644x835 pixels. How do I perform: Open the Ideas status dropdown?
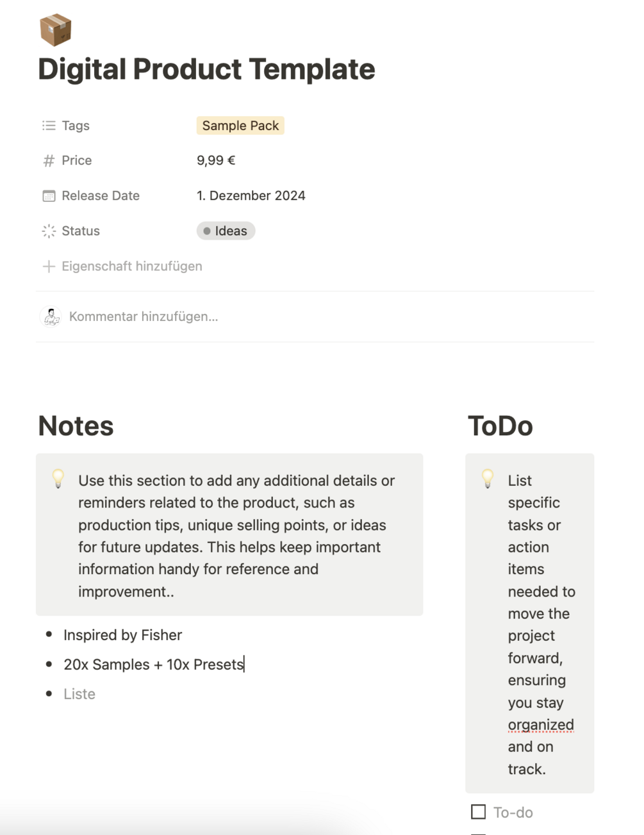(x=226, y=231)
